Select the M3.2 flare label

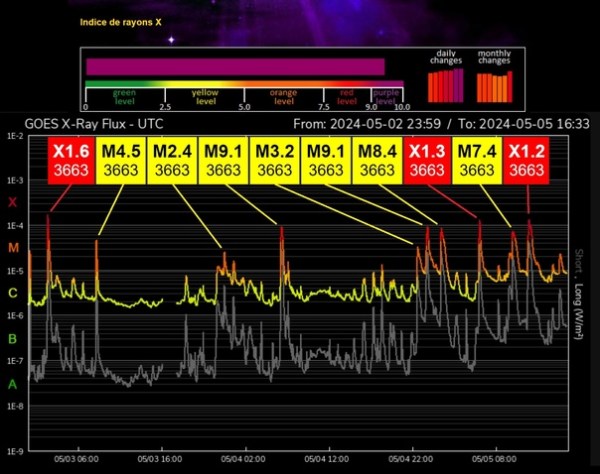275,160
